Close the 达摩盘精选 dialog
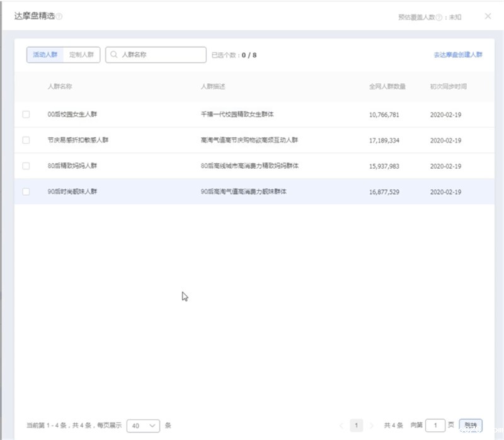Viewport: 504px width, 440px height. pyautogui.click(x=488, y=17)
